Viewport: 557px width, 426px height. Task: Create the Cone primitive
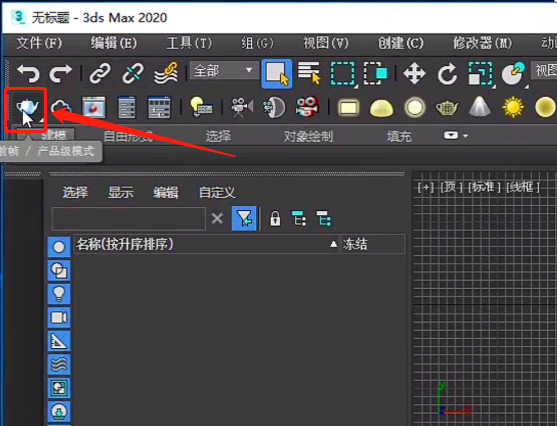point(480,106)
